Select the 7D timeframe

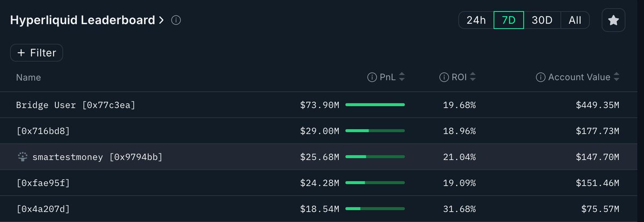pos(509,20)
